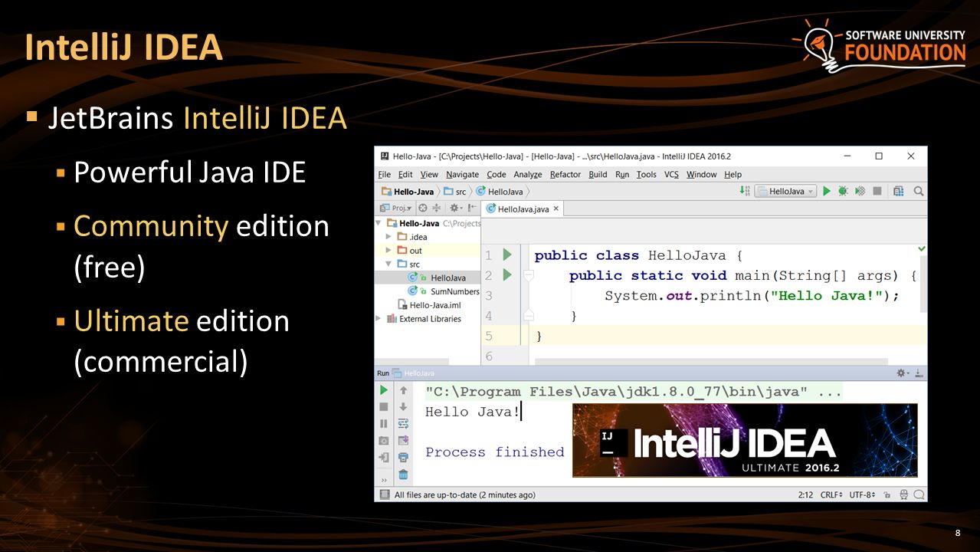Expand the .idea folder
980x552 pixels.
(x=388, y=237)
